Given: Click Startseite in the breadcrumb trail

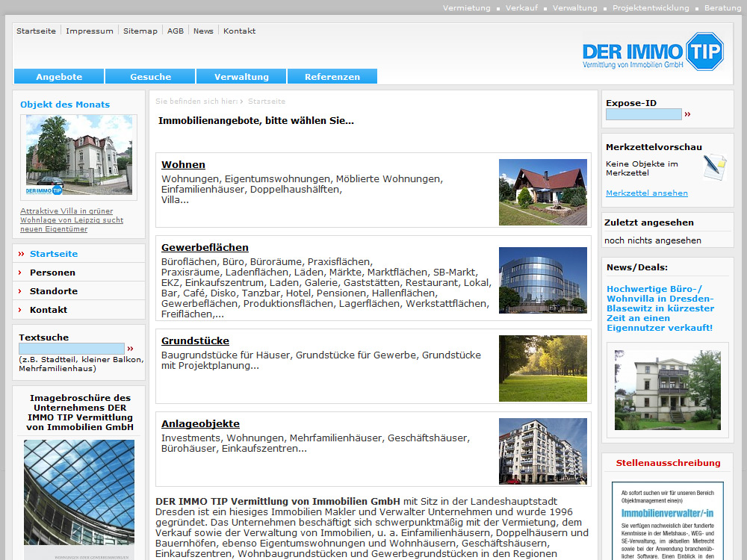Looking at the screenshot, I should 267,102.
